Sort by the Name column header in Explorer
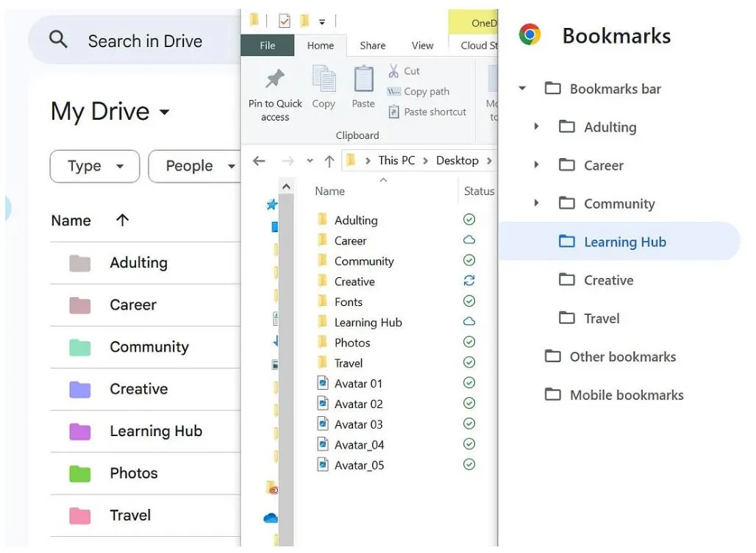 click(x=329, y=191)
